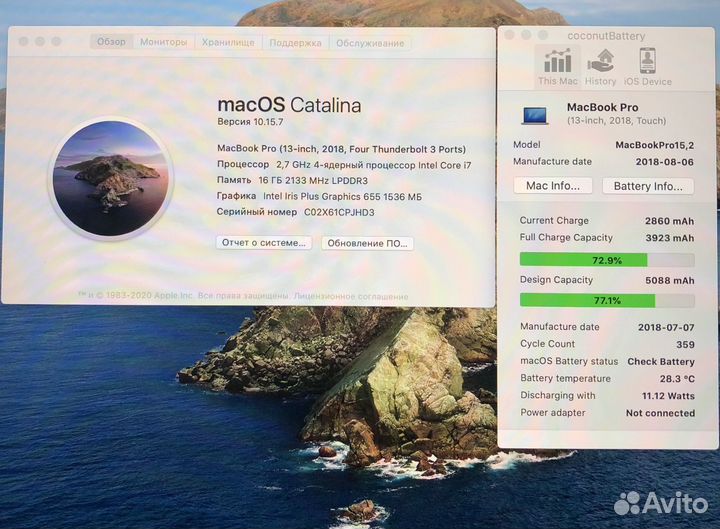Minimize the coconutBattery window
Screen dimensions: 720x529
[526, 35]
